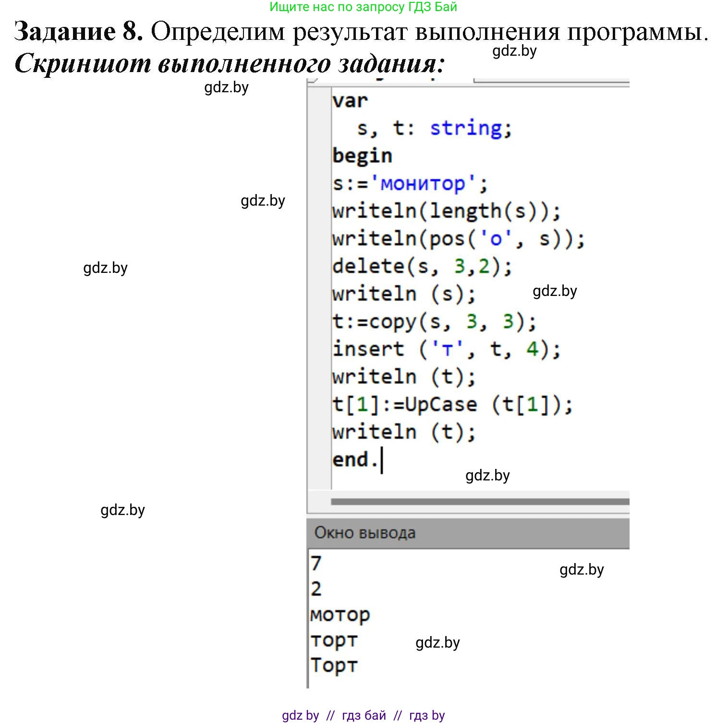Select the t:=copy(s, 3, 3); statement
The width and height of the screenshot is (728, 724).
coord(432,321)
